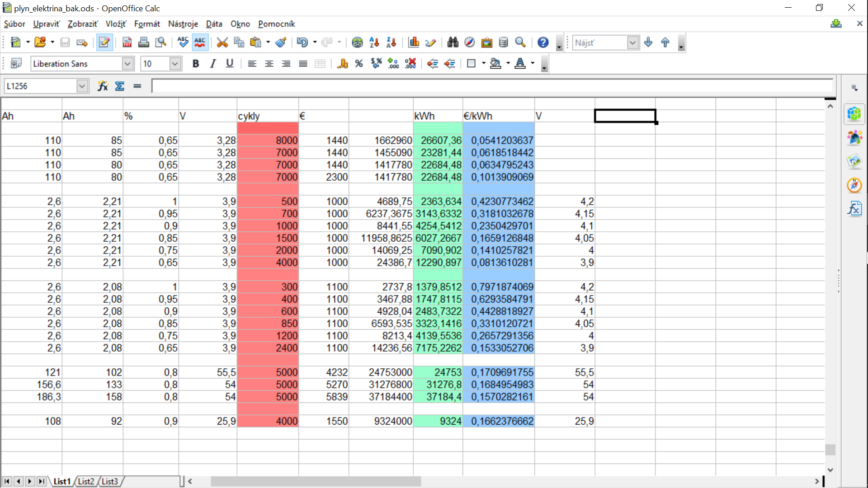The height and width of the screenshot is (488, 868).
Task: Expand the Liberation Sans font dropdown
Action: [127, 64]
